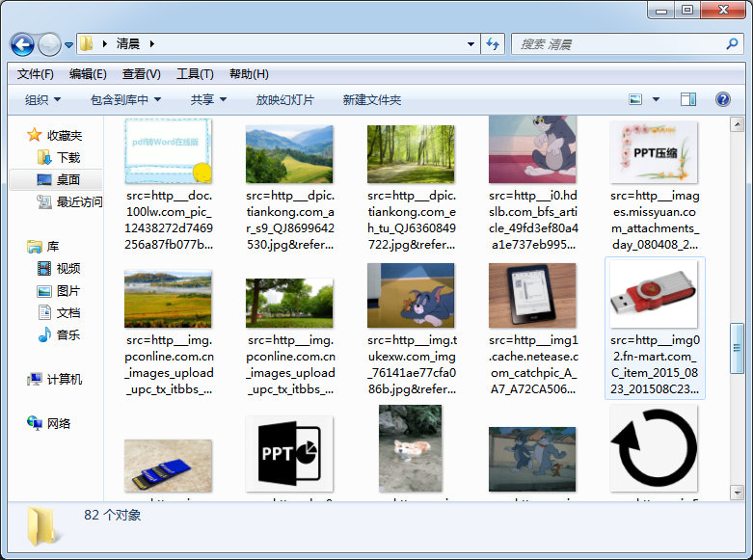753x560 pixels.
Task: Select the mountain valley landscape thumbnail
Action: [x=289, y=154]
